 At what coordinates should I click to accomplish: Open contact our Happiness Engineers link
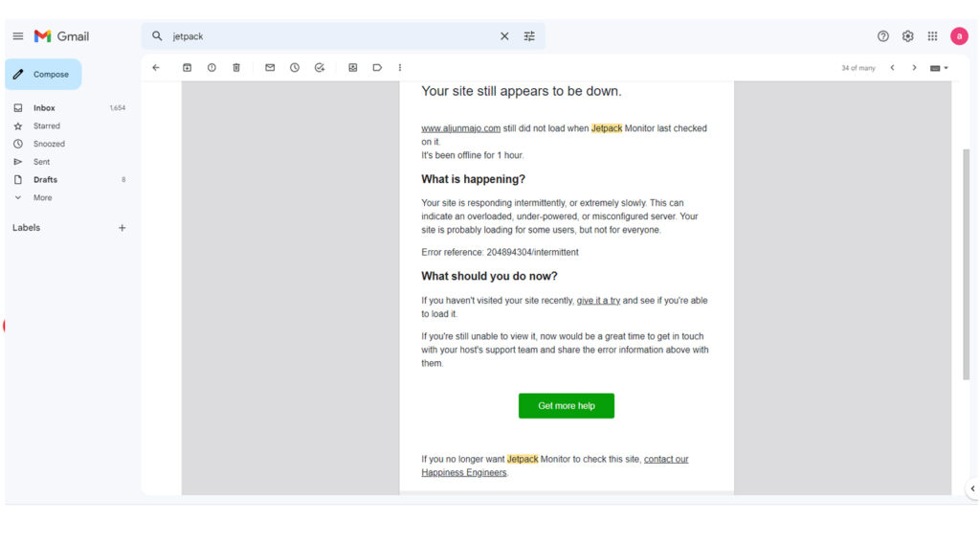(554, 466)
